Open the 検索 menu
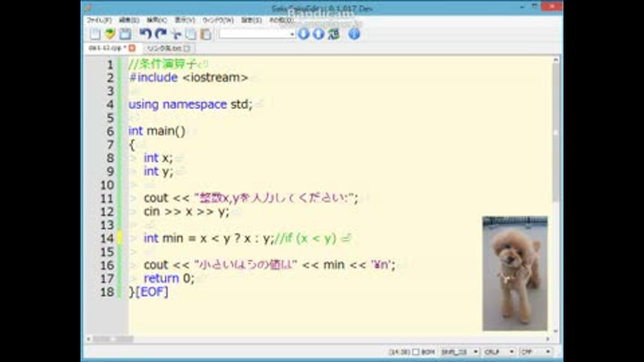The width and height of the screenshot is (644, 362). click(157, 19)
